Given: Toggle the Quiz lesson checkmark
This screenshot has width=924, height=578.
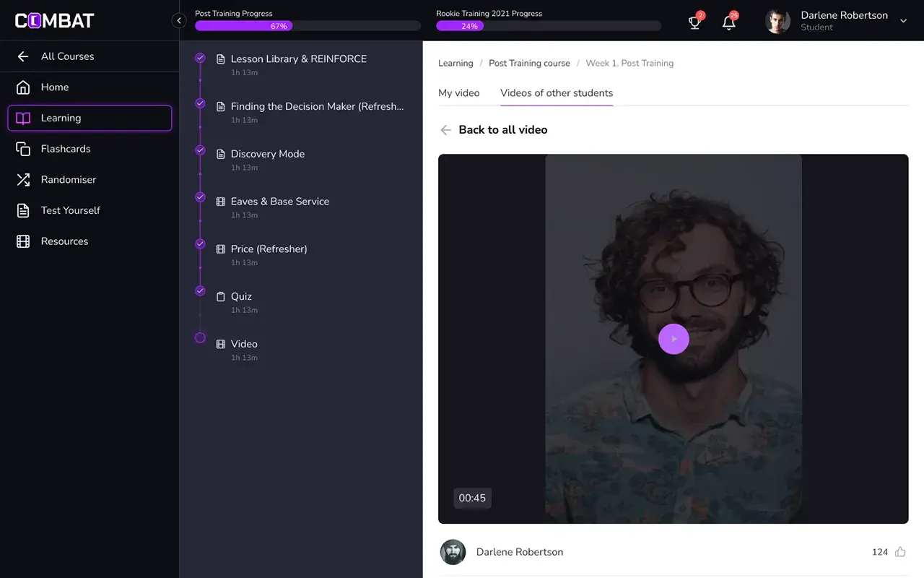Looking at the screenshot, I should pos(200,291).
